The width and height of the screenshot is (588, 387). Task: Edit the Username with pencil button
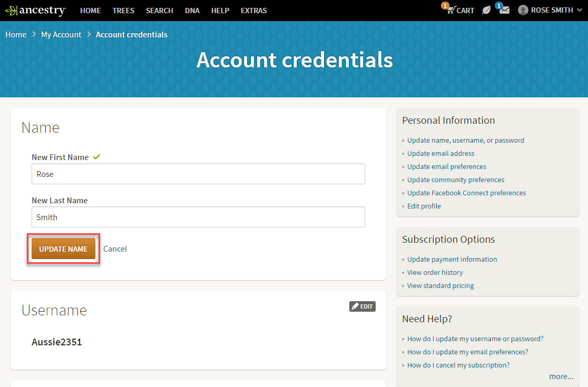tap(362, 306)
